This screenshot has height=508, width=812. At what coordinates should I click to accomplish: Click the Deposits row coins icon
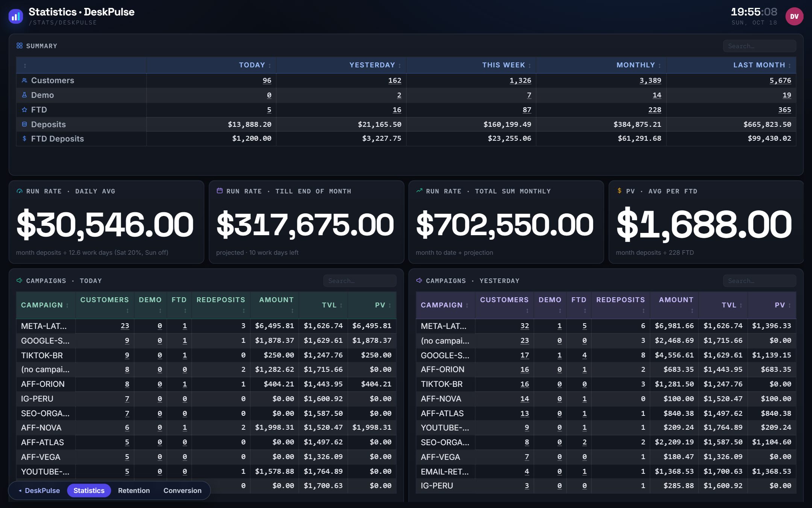(24, 124)
